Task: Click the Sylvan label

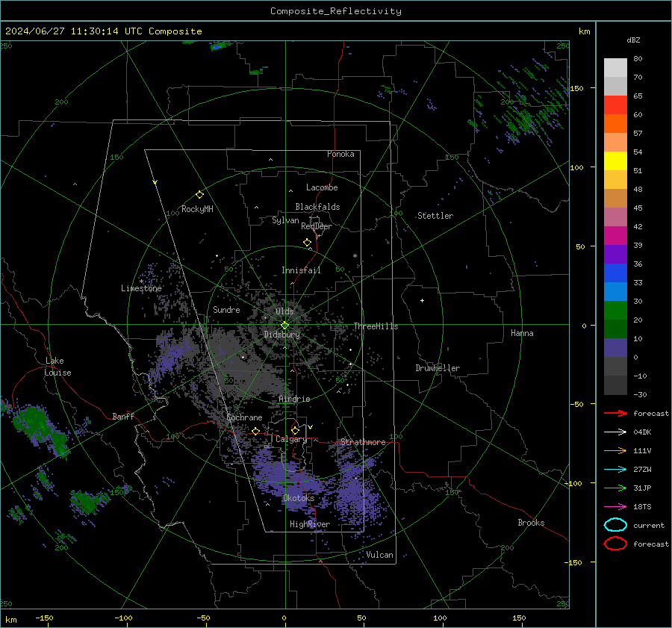Action: [285, 220]
